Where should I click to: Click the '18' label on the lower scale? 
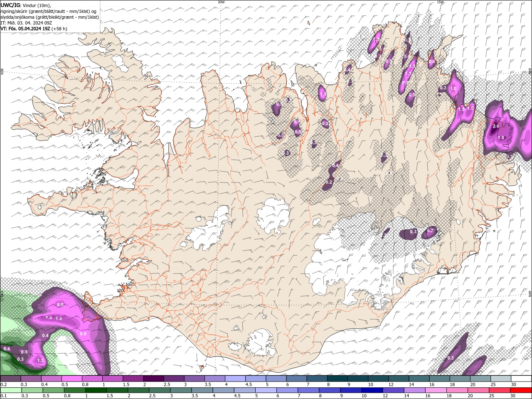[448, 396]
